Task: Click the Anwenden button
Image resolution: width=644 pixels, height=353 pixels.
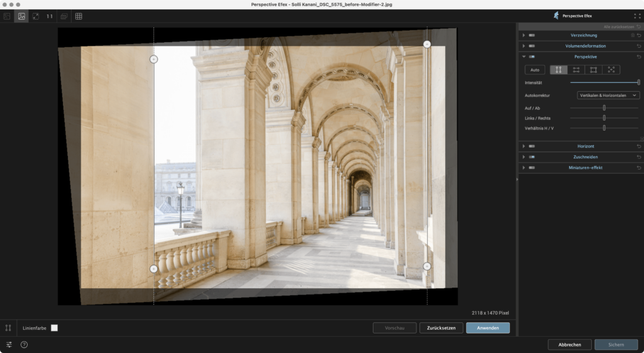Action: pos(488,328)
